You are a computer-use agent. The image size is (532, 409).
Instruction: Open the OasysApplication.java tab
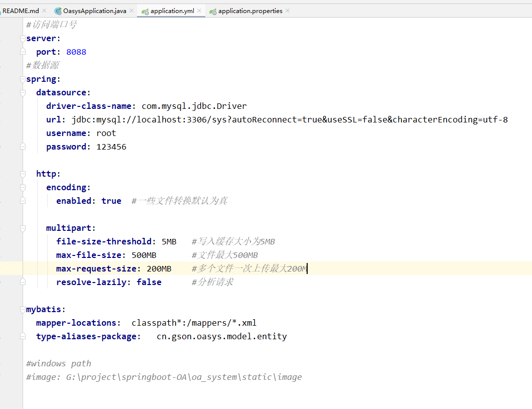click(x=95, y=11)
